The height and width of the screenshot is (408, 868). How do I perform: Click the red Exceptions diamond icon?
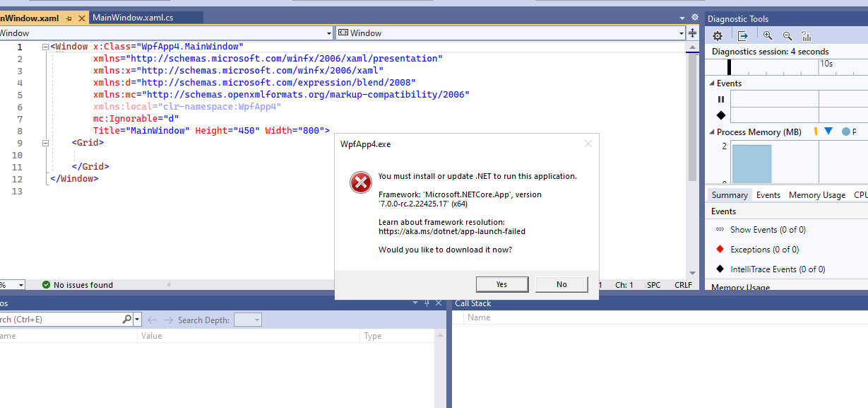pos(720,250)
